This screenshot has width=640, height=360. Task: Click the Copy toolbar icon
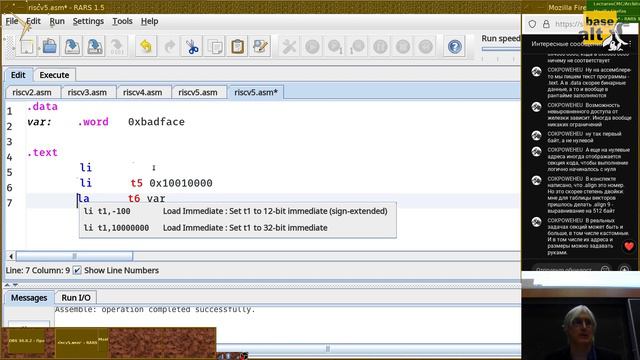point(215,47)
